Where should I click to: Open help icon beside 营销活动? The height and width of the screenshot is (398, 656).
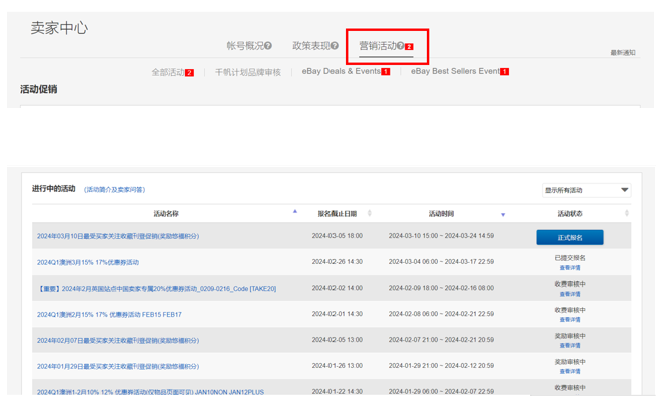pyautogui.click(x=400, y=46)
